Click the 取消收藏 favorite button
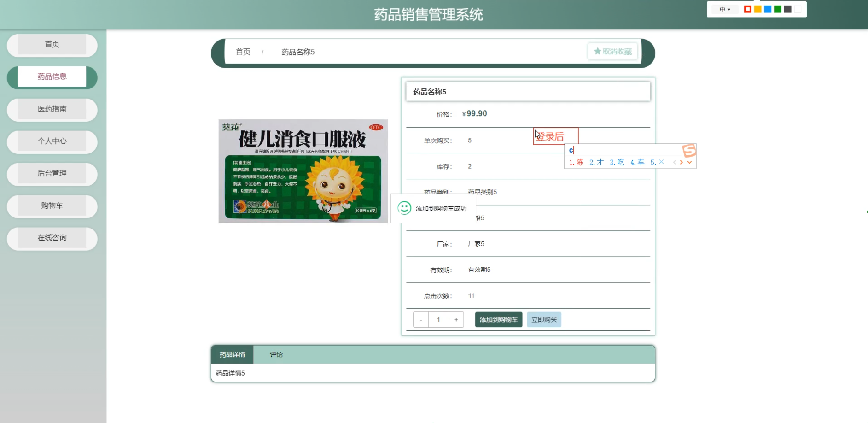868x423 pixels. coord(613,51)
